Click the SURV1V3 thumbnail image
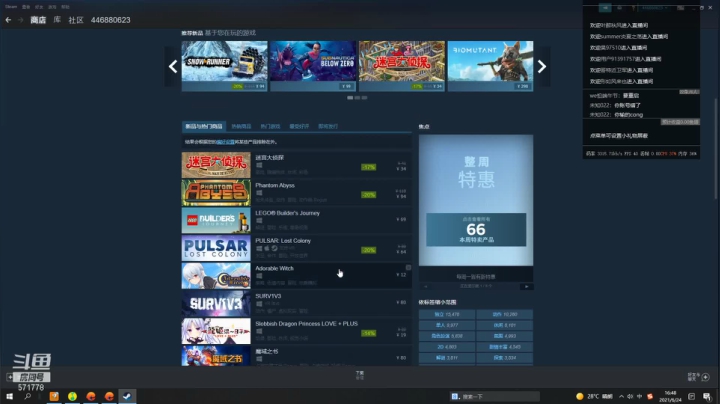This screenshot has height=404, width=720. pyautogui.click(x=216, y=303)
